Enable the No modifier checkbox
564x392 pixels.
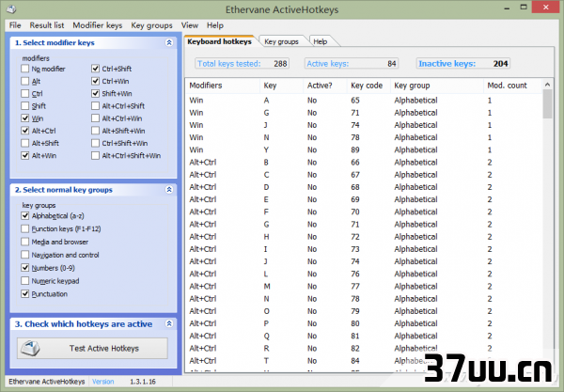(x=24, y=69)
